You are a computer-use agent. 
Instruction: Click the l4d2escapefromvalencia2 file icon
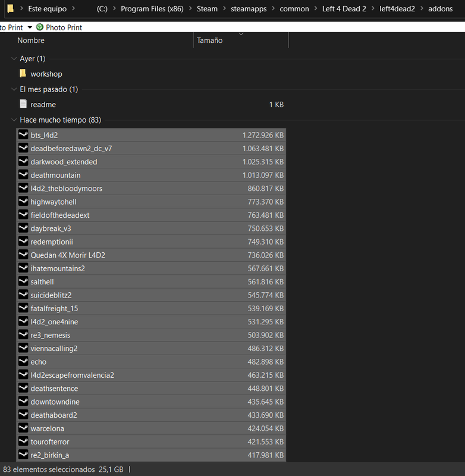point(23,375)
